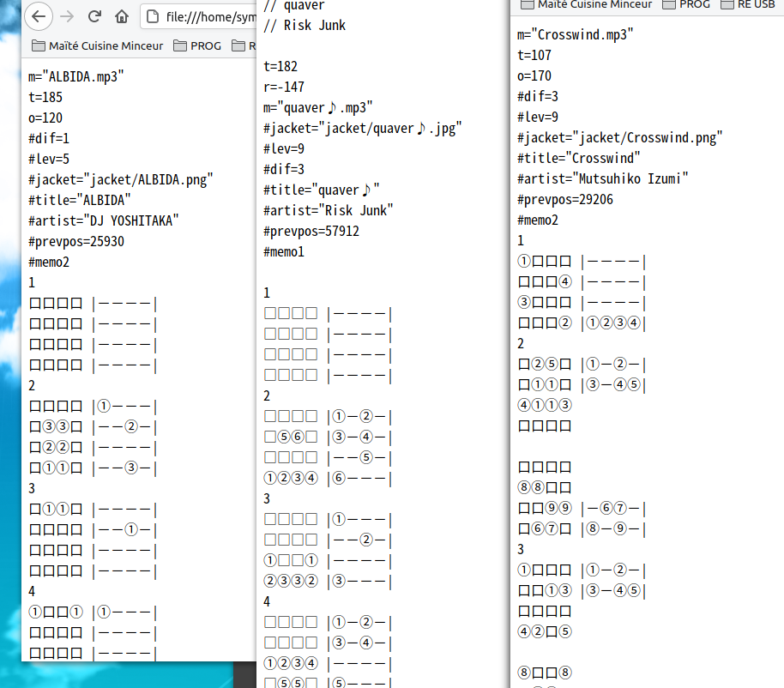Click the file page-info icon in address bar
This screenshot has height=688, width=784.
pos(153,16)
